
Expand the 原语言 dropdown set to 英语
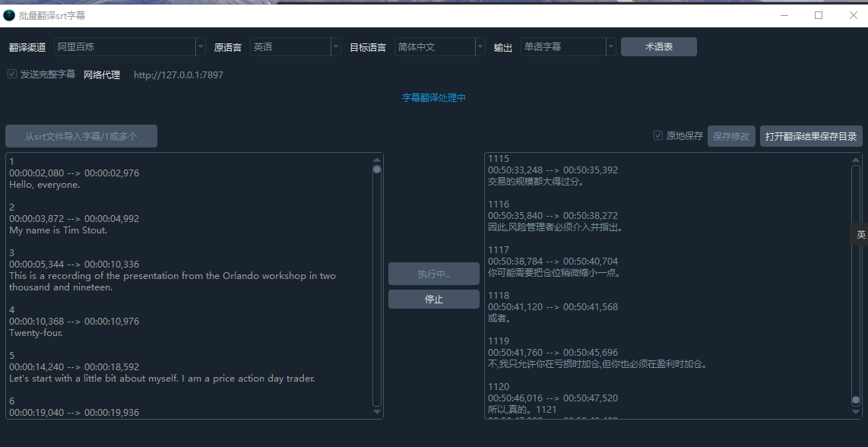296,47
